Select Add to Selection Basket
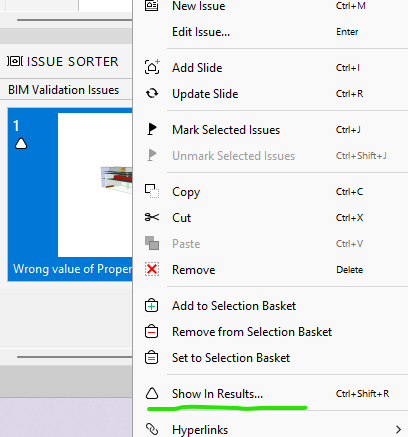The height and width of the screenshot is (437, 408). coord(234,306)
